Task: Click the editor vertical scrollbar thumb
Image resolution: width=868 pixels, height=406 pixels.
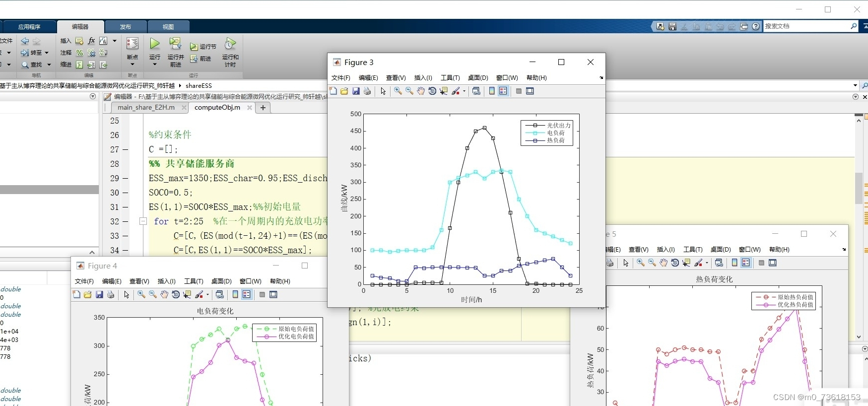Action: click(859, 188)
